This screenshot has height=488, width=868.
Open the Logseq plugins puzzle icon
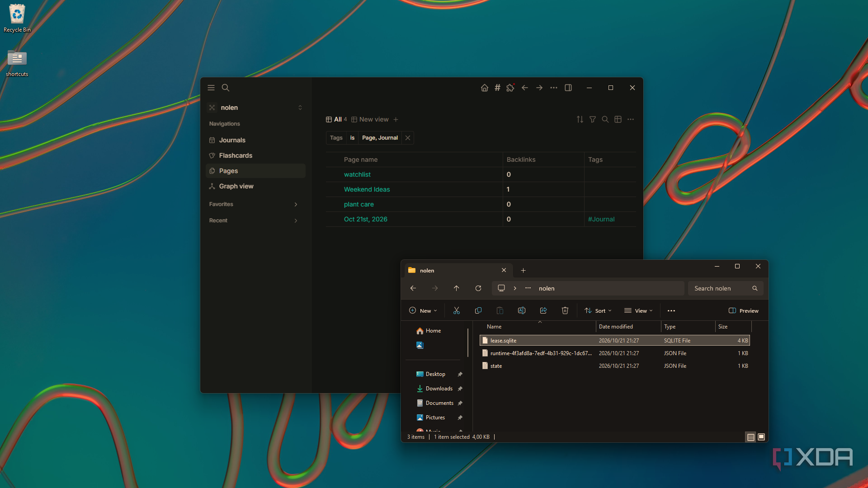[510, 88]
